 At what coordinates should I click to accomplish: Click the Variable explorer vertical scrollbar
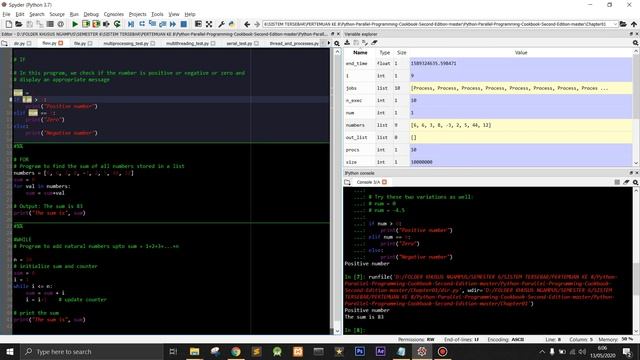point(636,107)
